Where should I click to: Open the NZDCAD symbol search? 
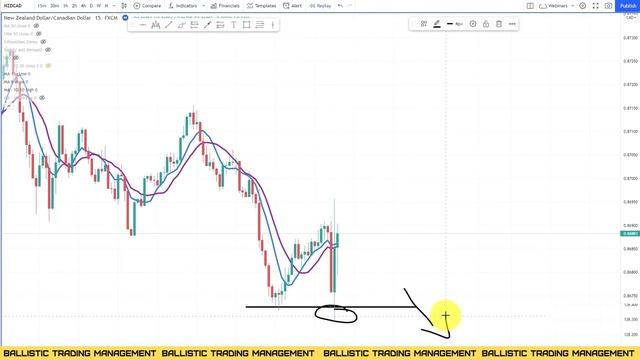[x=13, y=6]
